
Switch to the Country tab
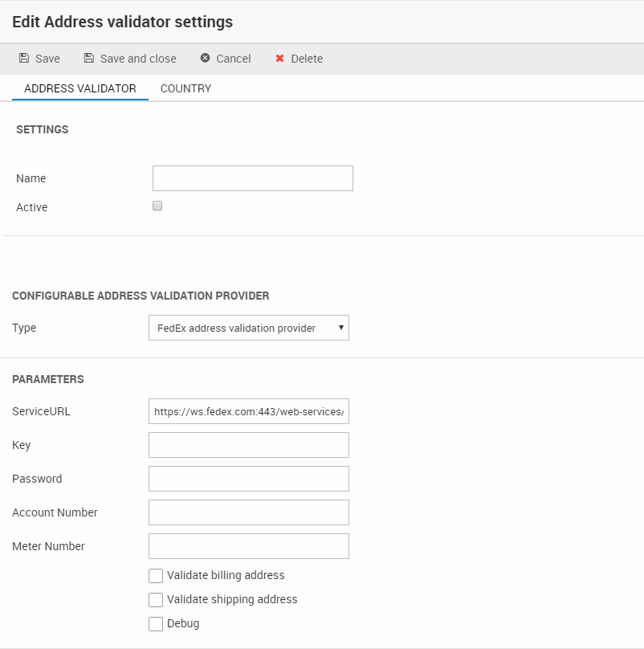185,88
